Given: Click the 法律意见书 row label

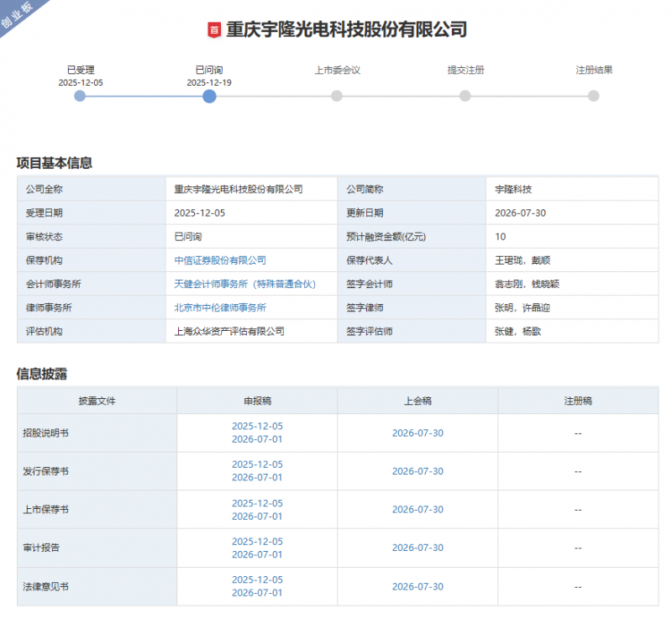Looking at the screenshot, I should point(45,586).
